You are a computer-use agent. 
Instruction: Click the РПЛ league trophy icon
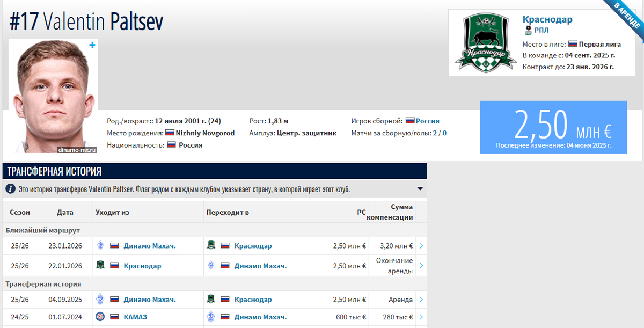528,31
